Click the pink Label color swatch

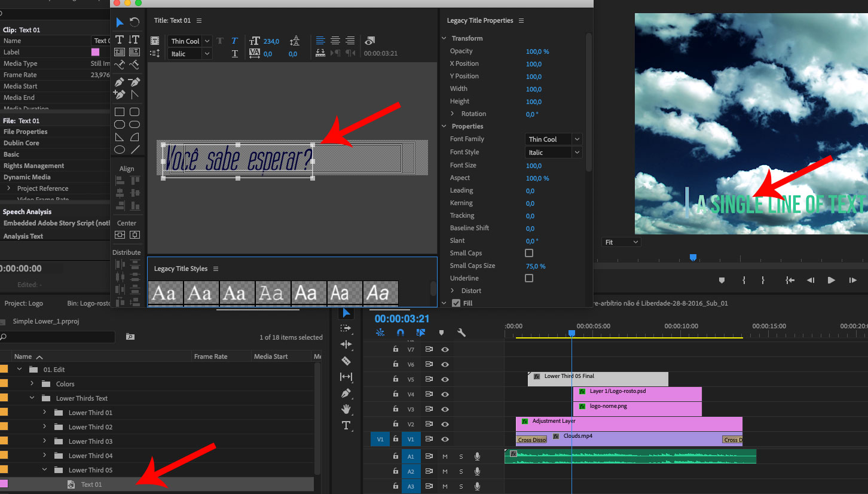[96, 52]
